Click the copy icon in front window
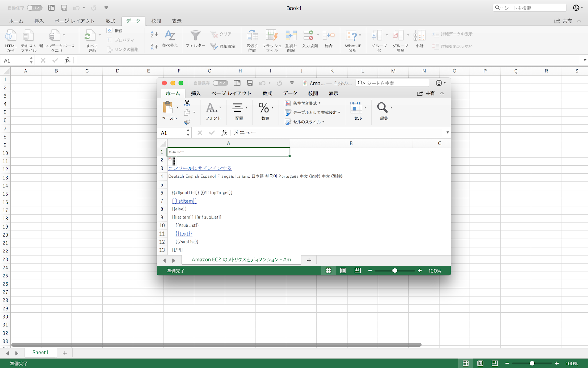Screen dimensions: 588x368 coord(187,113)
